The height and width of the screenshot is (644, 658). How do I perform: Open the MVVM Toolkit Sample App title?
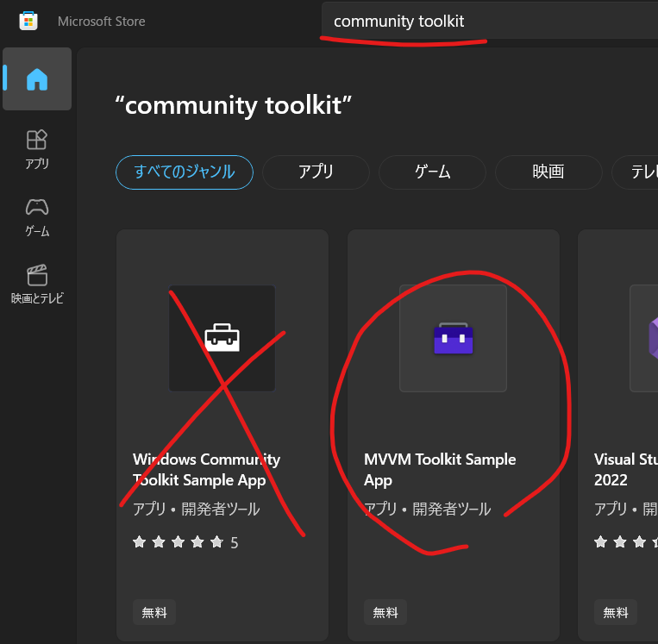[439, 470]
